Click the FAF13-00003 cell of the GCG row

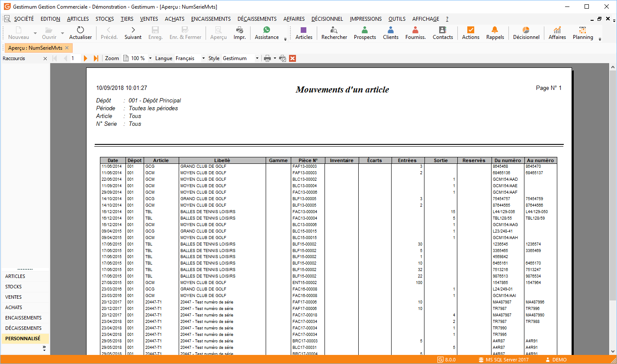click(305, 166)
